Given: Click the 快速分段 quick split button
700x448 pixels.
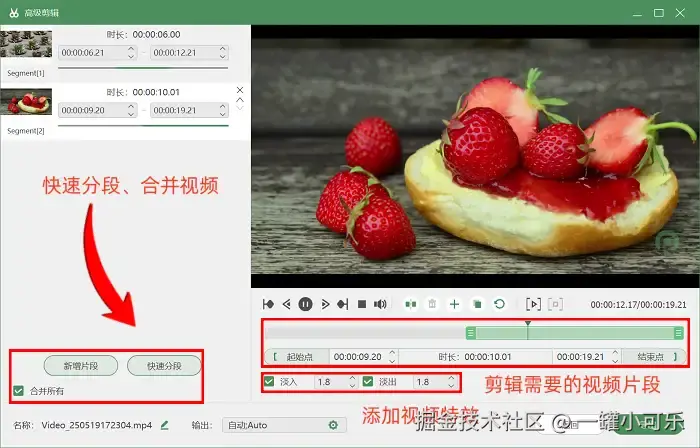Looking at the screenshot, I should click(x=164, y=366).
